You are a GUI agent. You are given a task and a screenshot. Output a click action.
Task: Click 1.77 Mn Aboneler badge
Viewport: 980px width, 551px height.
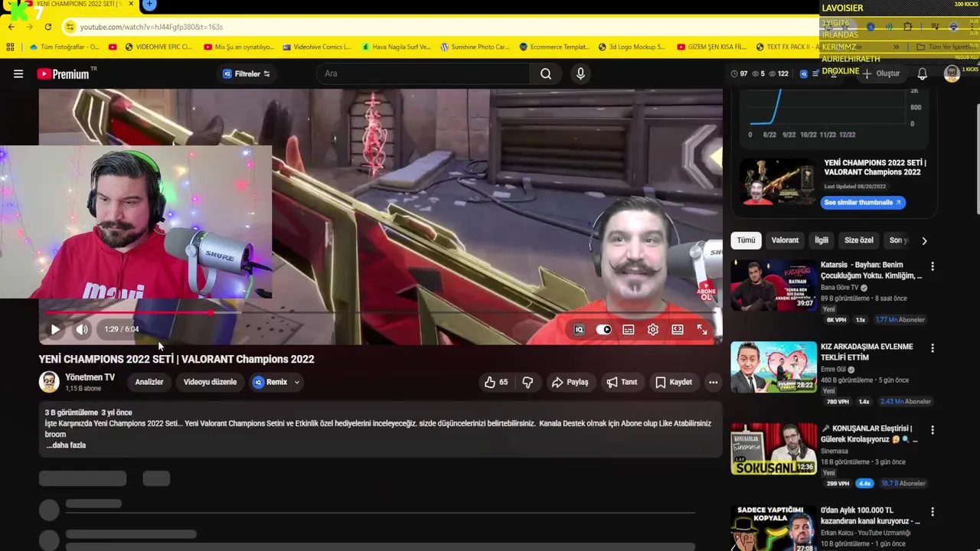click(899, 320)
